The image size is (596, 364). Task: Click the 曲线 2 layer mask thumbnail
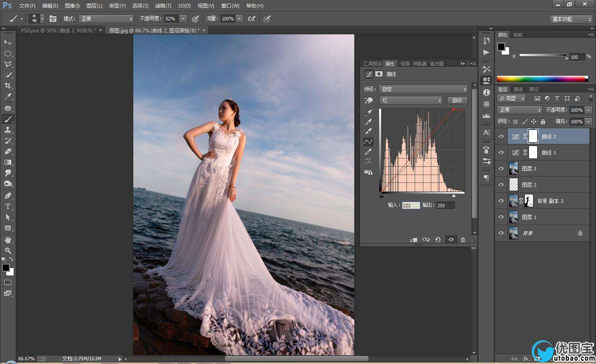(x=533, y=136)
